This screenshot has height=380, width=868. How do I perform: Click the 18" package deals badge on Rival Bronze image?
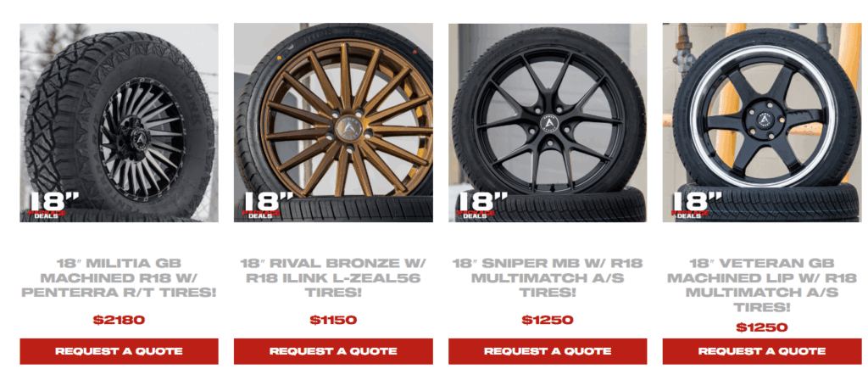coord(269,205)
